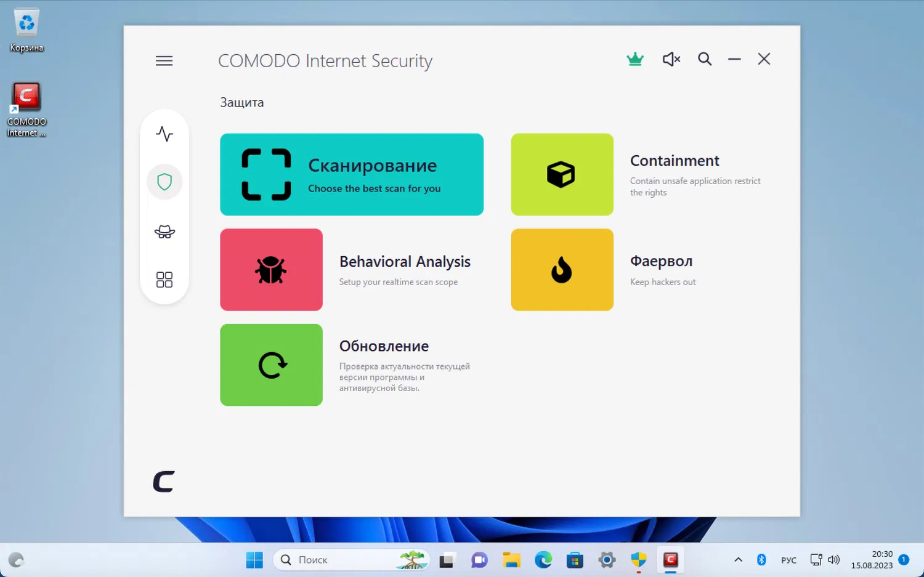The height and width of the screenshot is (577, 924).
Task: Open the clock showing 20:30 15.08.2023
Action: [872, 560]
